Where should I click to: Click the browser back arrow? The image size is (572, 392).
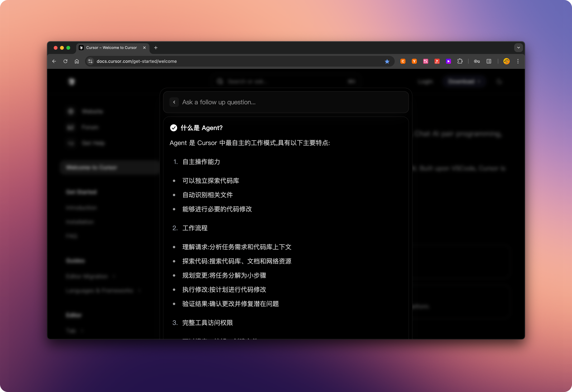click(54, 61)
